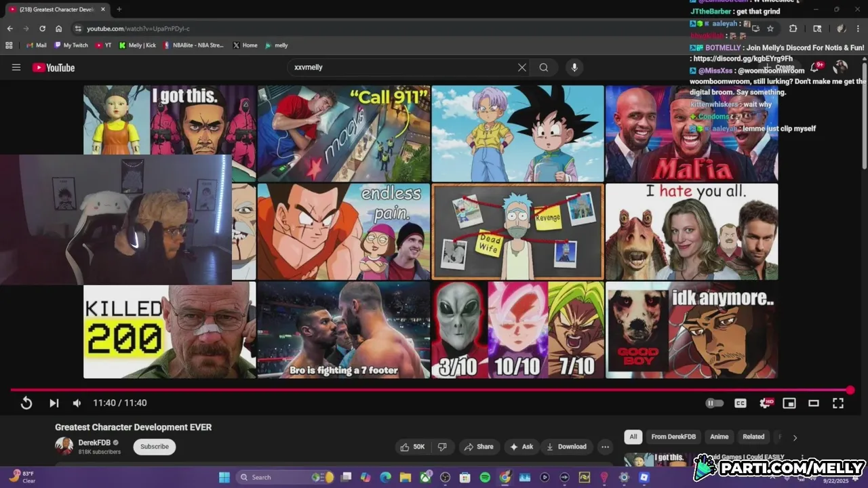
Task: Open the DerekFDB channel avatar
Action: click(64, 446)
